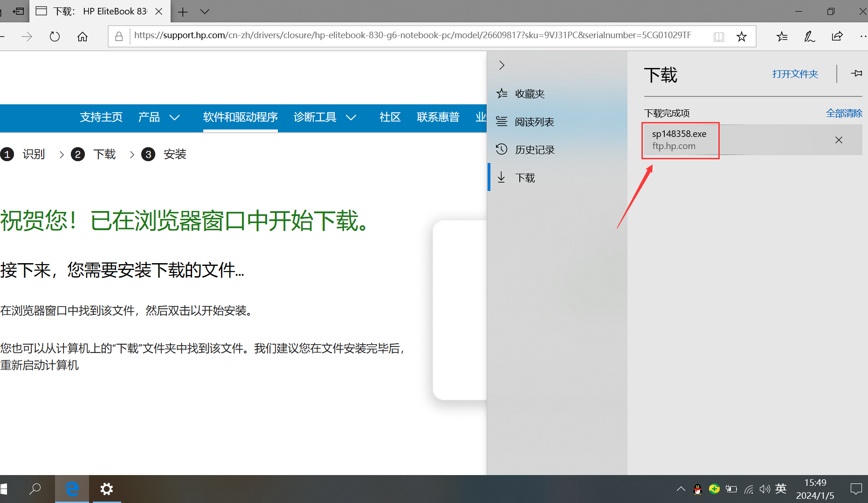Open 社区 in the navigation bar
868x503 pixels.
[x=390, y=117]
